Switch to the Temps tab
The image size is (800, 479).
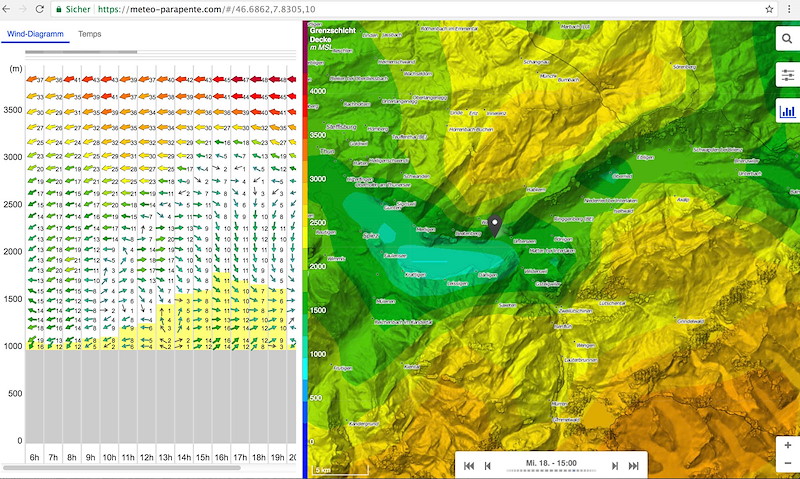point(89,34)
